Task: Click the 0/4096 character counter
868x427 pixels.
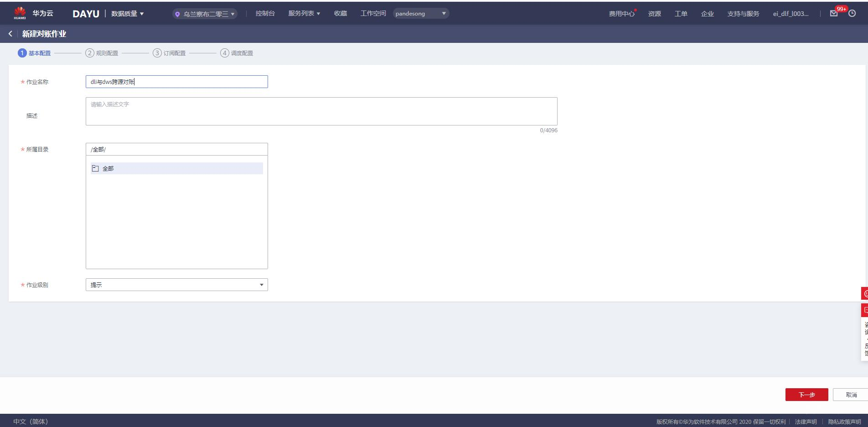Action: [x=549, y=130]
